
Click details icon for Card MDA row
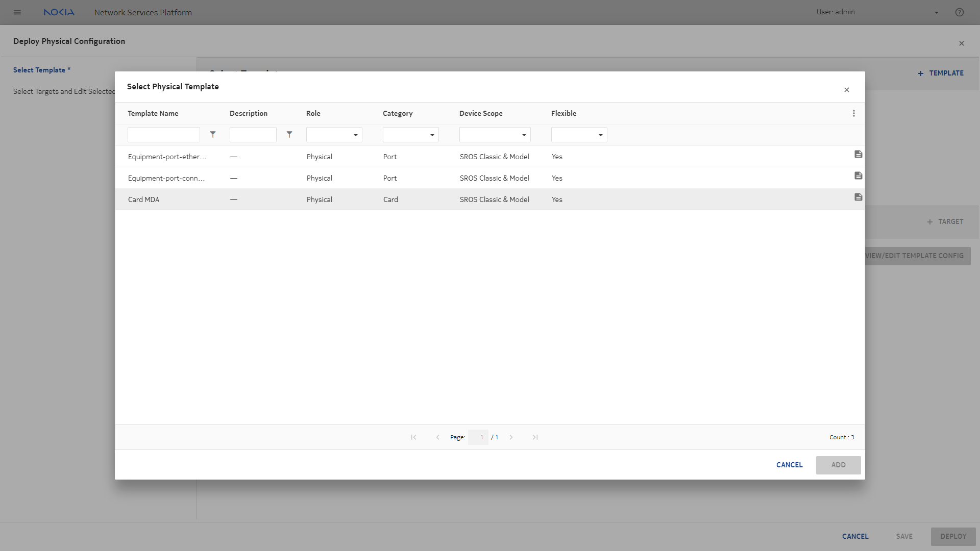858,197
